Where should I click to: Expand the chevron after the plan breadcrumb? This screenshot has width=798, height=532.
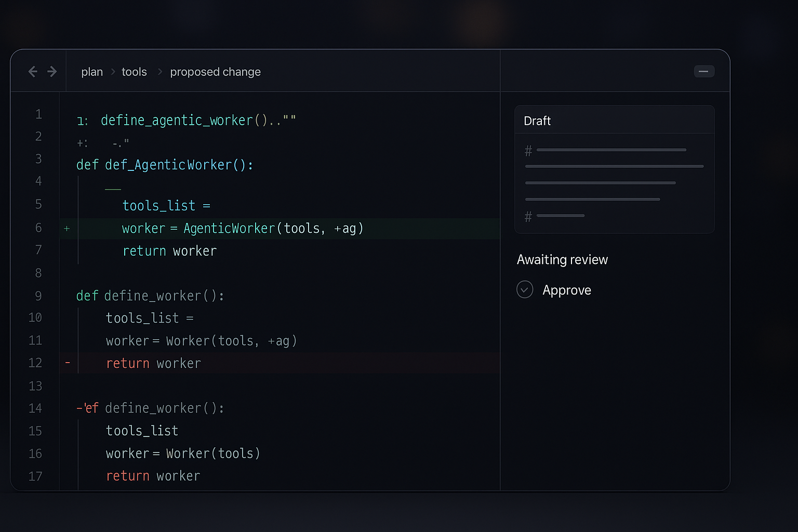click(113, 72)
